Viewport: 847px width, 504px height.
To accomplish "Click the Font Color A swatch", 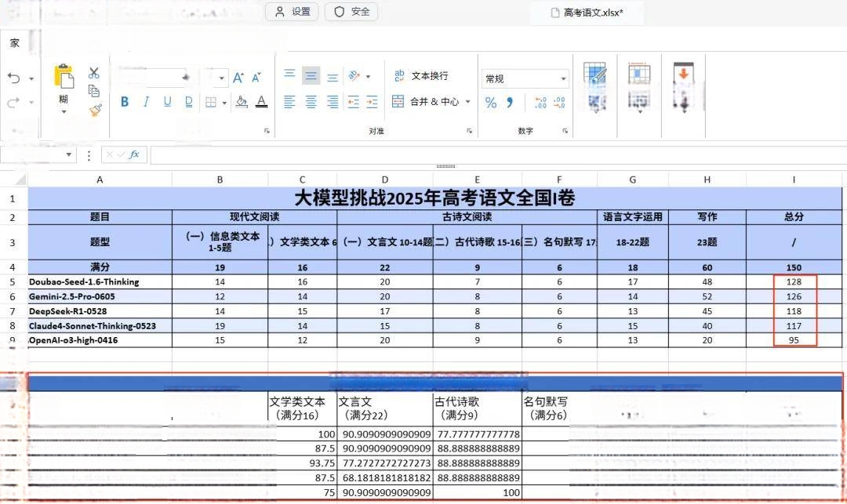I will click(261, 101).
